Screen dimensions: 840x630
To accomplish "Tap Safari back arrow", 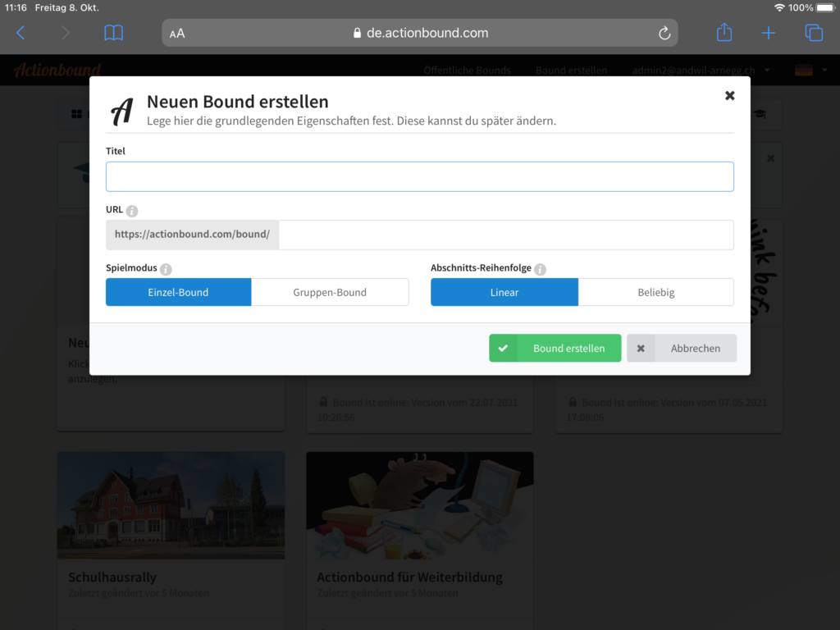I will (x=21, y=33).
